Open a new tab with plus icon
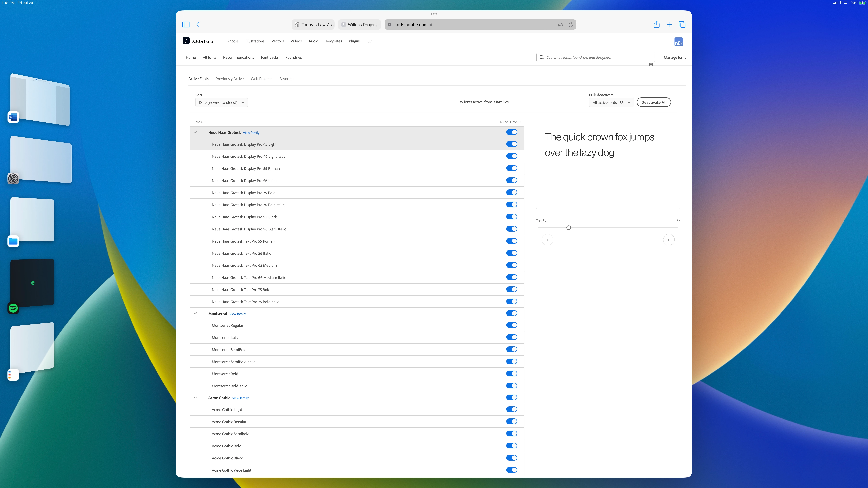The height and width of the screenshot is (488, 868). (x=669, y=25)
